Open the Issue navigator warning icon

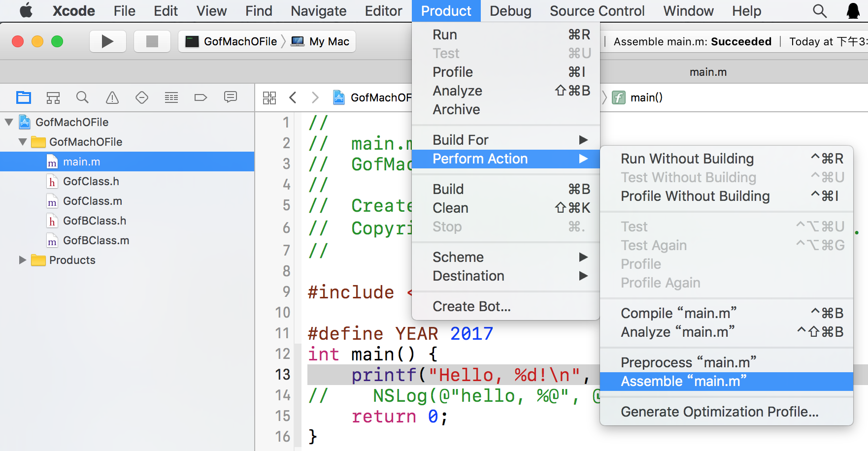pos(112,97)
